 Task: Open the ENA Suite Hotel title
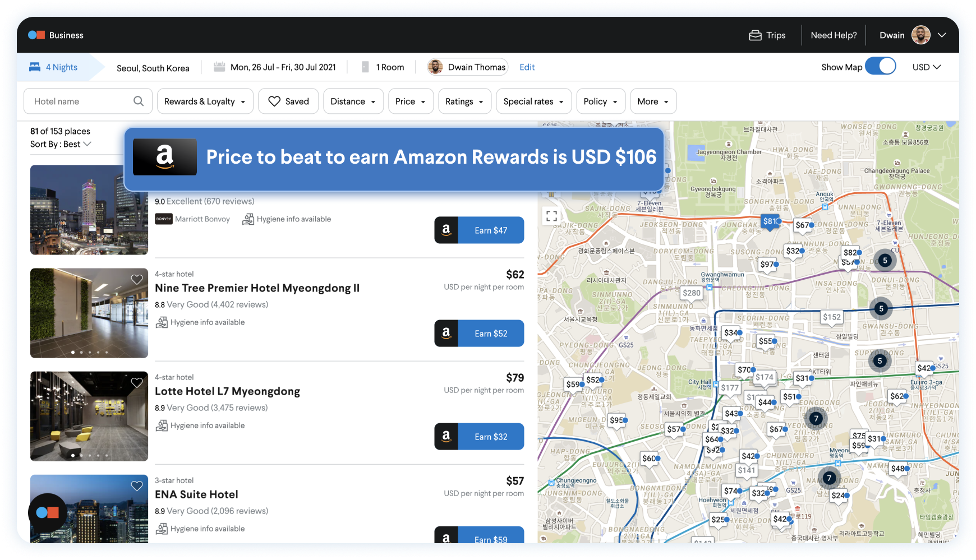(x=196, y=494)
